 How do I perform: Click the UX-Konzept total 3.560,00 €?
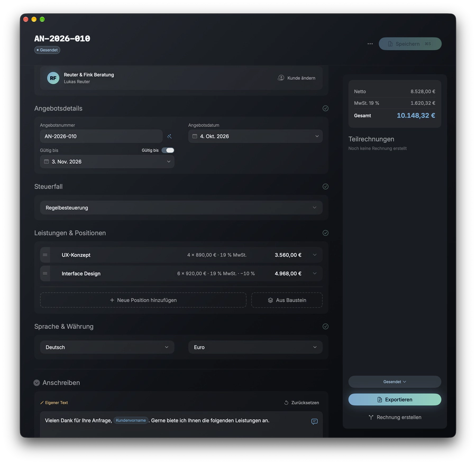point(288,255)
